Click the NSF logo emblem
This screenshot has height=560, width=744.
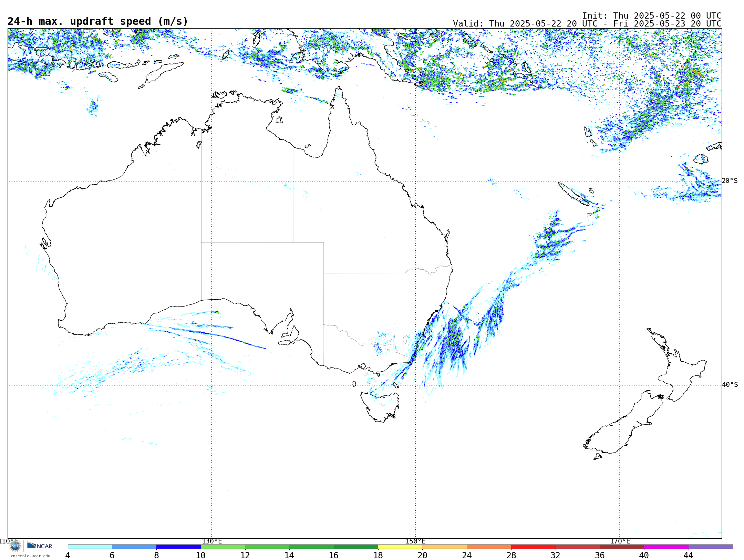[15, 546]
